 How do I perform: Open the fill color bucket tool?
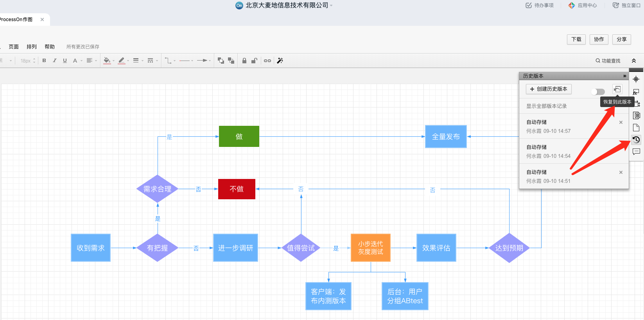coord(109,61)
